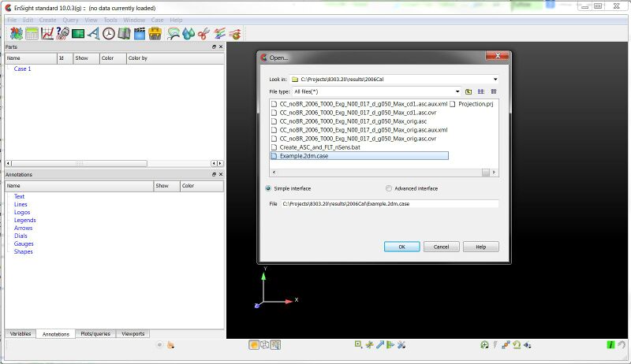Select the Advanced interface radio option

(389, 188)
